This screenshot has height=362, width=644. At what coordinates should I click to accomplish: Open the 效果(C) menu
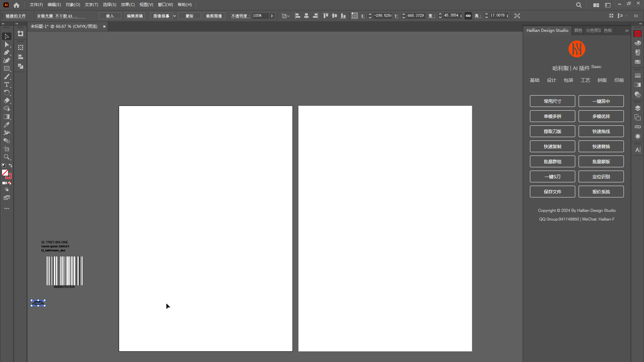tap(128, 5)
